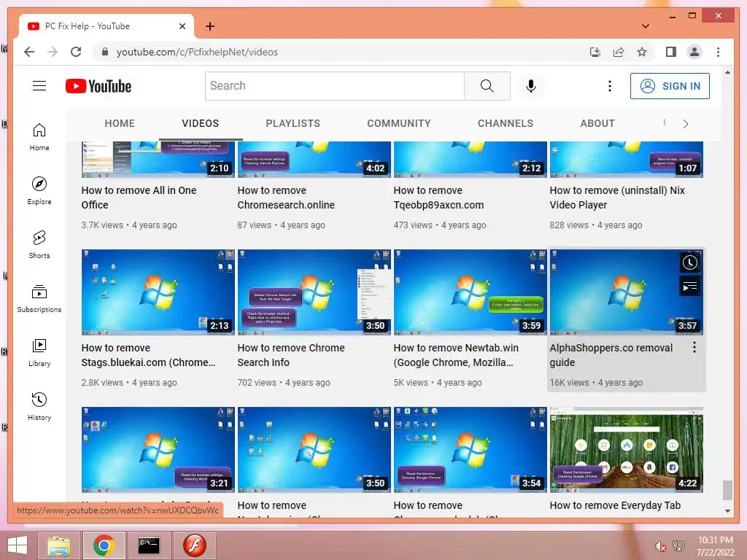The image size is (747, 560).
Task: Open Shorts in the sidebar
Action: pyautogui.click(x=39, y=245)
